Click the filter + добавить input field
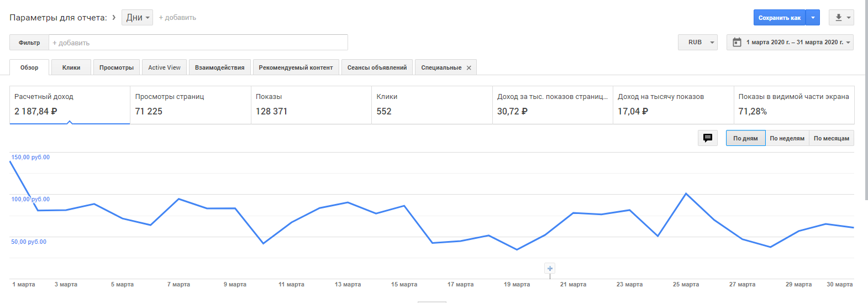This screenshot has height=303, width=868. pyautogui.click(x=198, y=43)
